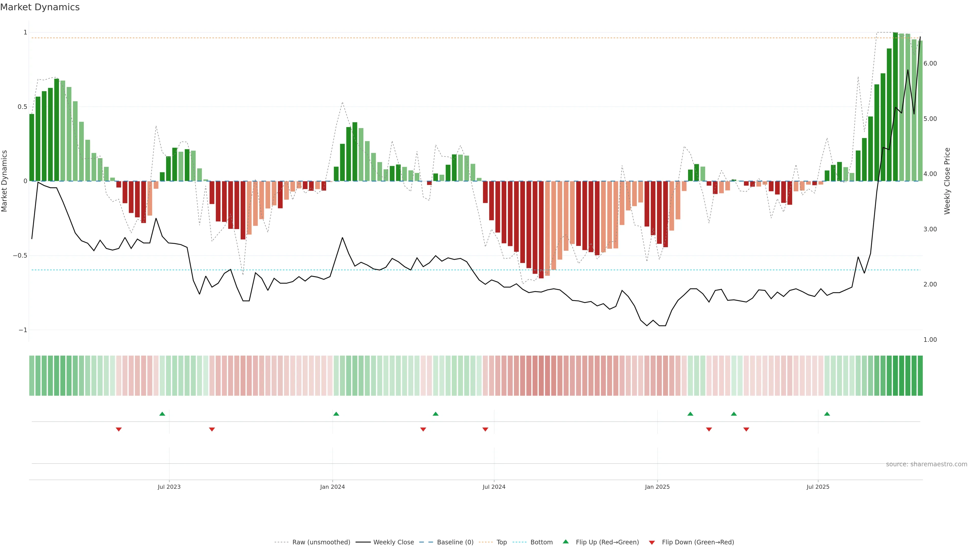Click the green flip-up triangle before Jul 2023
The width and height of the screenshot is (980, 551).
coord(162,414)
